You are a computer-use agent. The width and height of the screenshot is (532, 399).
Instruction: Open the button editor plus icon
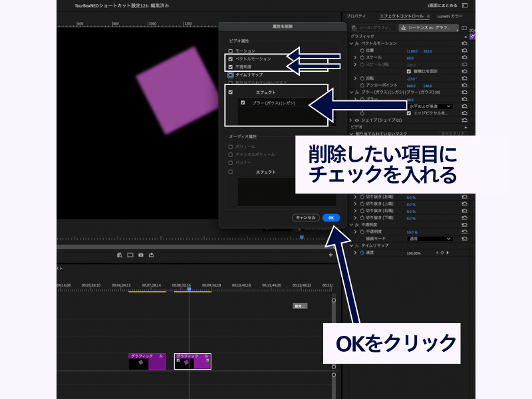point(331,255)
